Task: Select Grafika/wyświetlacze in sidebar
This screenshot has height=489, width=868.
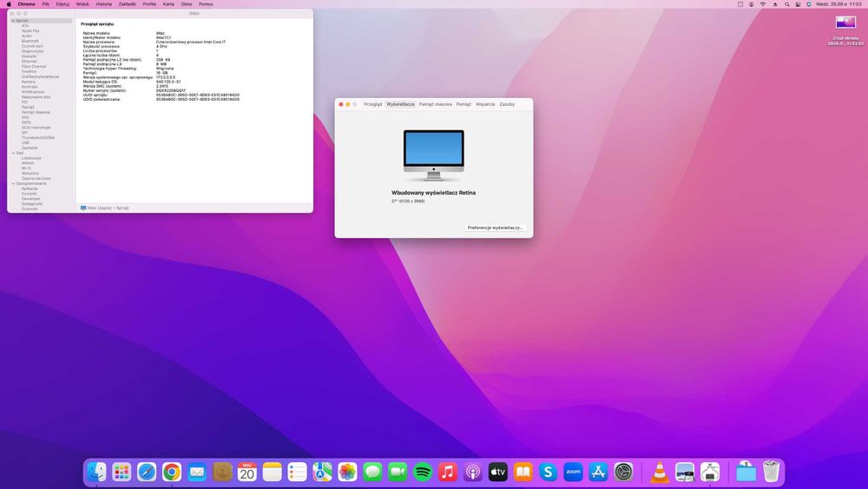Action: (x=40, y=76)
